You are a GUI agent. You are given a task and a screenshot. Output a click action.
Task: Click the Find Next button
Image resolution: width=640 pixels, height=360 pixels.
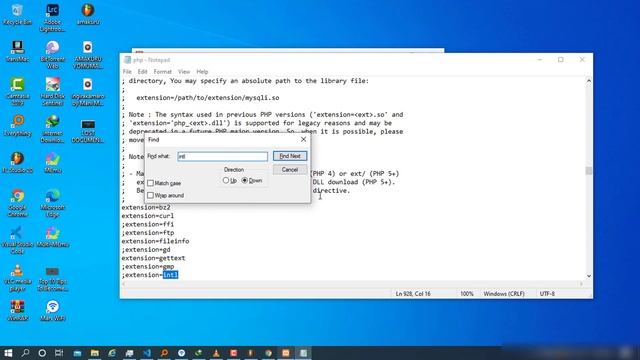point(290,156)
